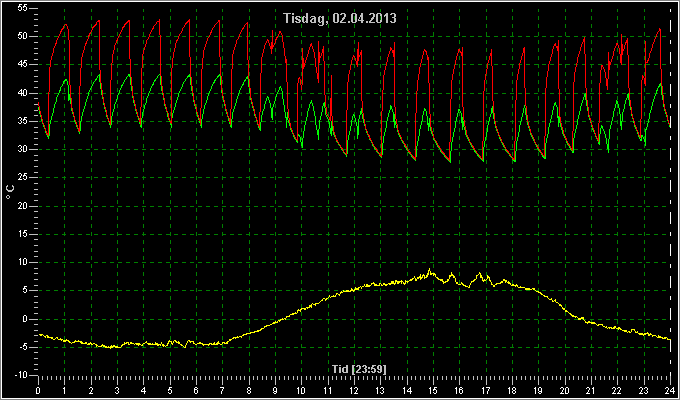Pick the 20 degree label on the temperature axis
The width and height of the screenshot is (680, 400).
23,206
